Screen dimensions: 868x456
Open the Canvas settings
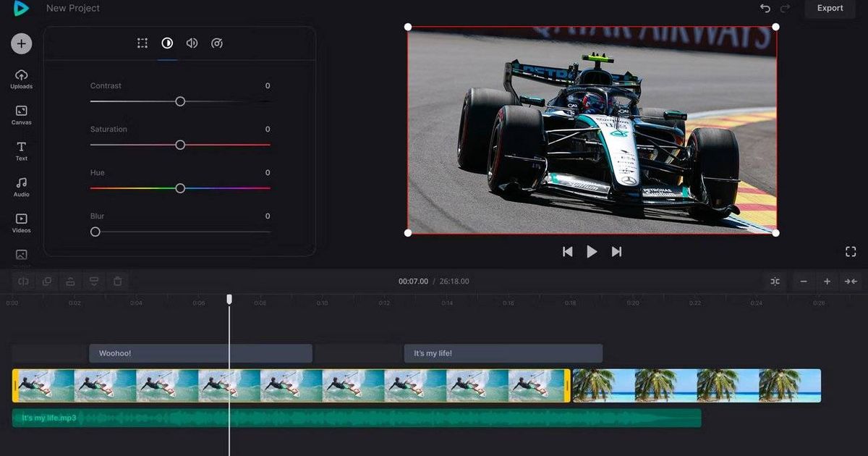tap(21, 114)
